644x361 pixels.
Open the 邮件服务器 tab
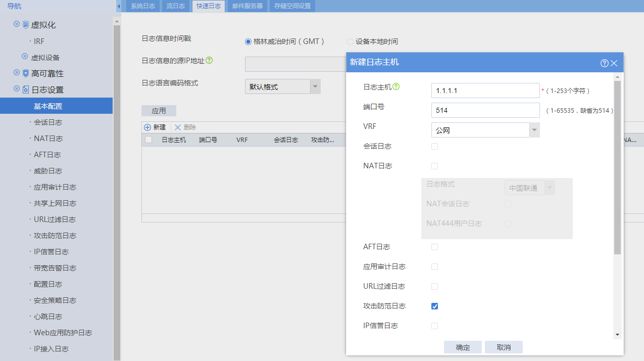[x=247, y=6]
